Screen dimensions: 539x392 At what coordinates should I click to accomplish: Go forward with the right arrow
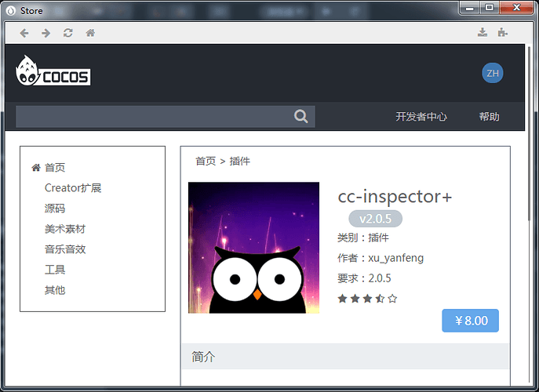[x=46, y=33]
